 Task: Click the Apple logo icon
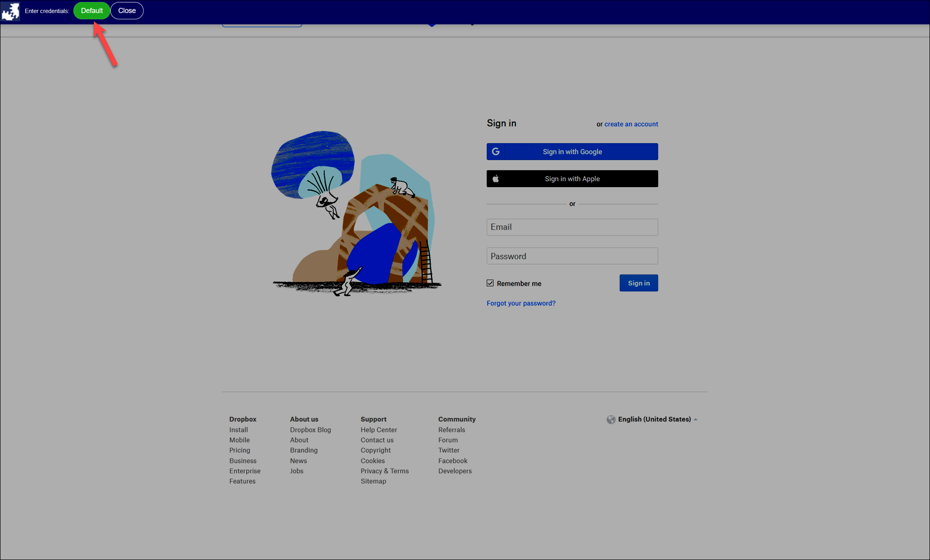[x=495, y=178]
